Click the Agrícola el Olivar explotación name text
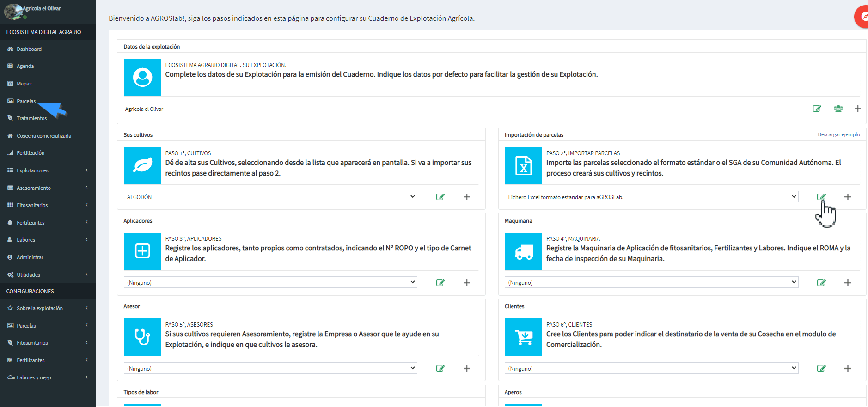Image resolution: width=868 pixels, height=407 pixels. tap(144, 109)
